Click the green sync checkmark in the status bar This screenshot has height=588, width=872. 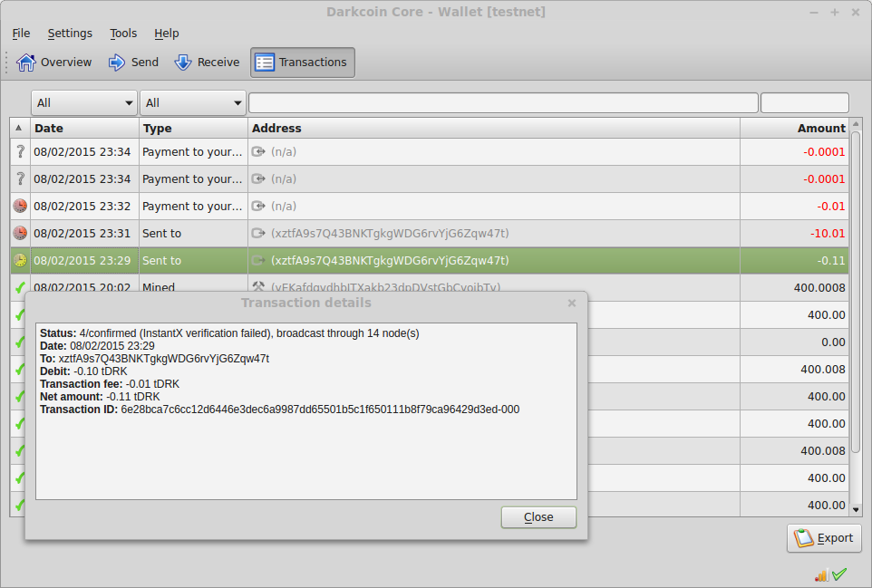tap(839, 574)
